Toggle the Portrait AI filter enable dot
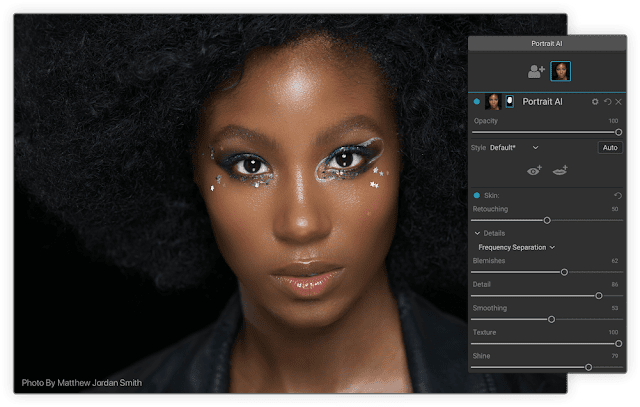 point(476,101)
